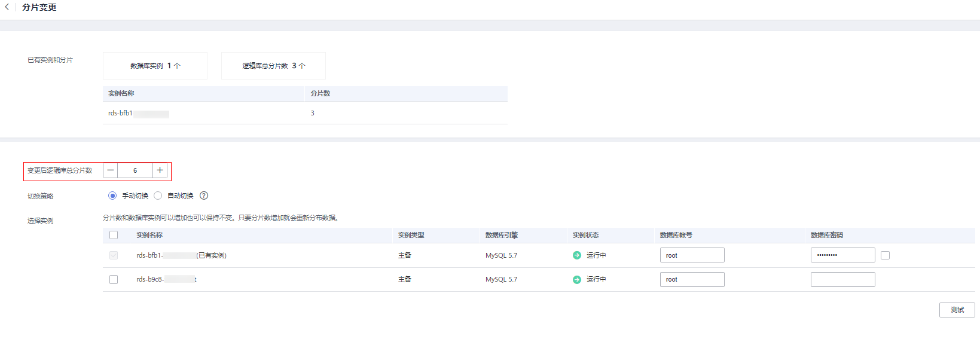Click the 数据库实例 1个 summary card

point(155,66)
